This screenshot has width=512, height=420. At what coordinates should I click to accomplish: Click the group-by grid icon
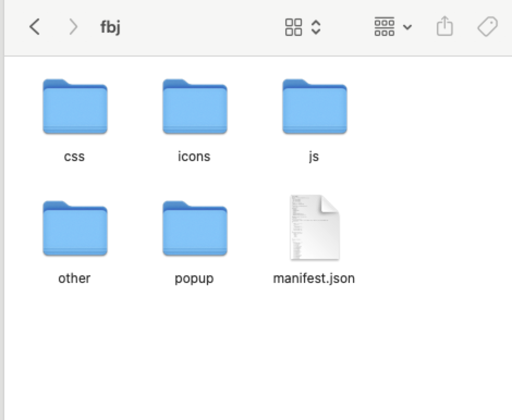[x=385, y=27]
